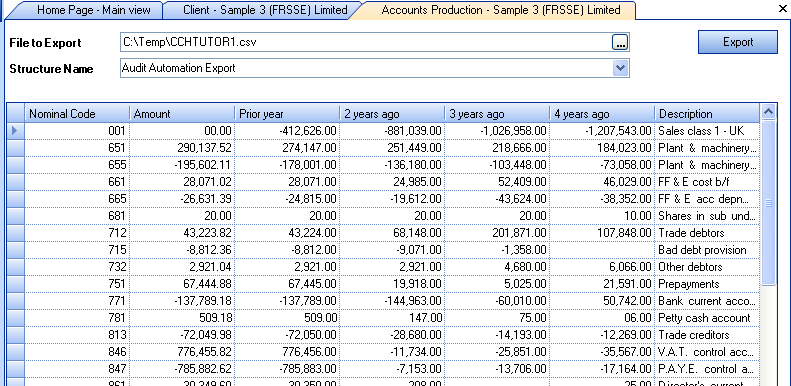Select the Prepayments description cell
791x386 pixels.
(707, 284)
